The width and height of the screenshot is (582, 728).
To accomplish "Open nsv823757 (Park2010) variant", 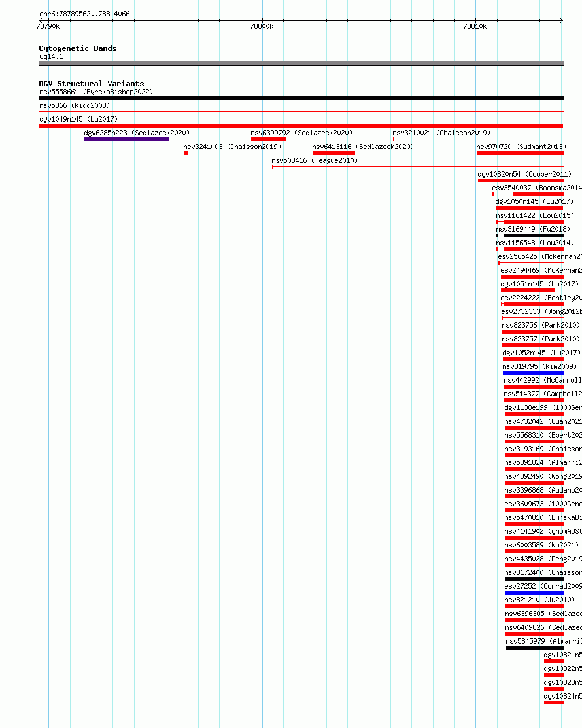I will coord(541,339).
